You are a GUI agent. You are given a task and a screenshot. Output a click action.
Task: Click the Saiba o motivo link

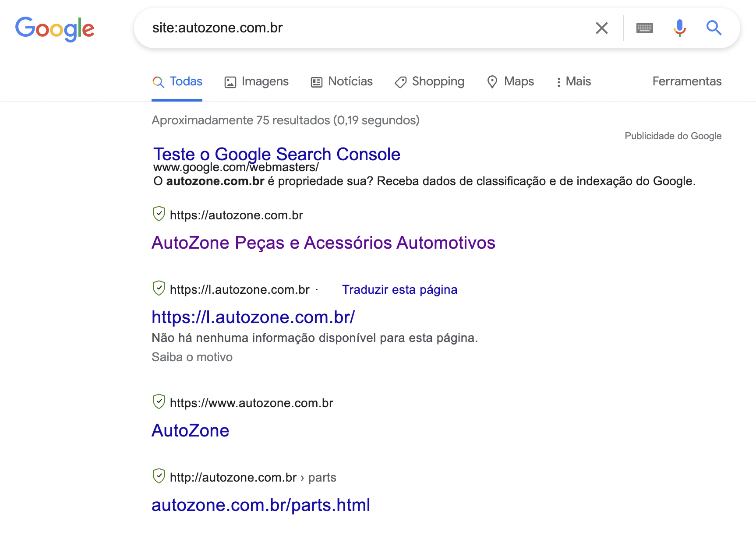tap(192, 357)
